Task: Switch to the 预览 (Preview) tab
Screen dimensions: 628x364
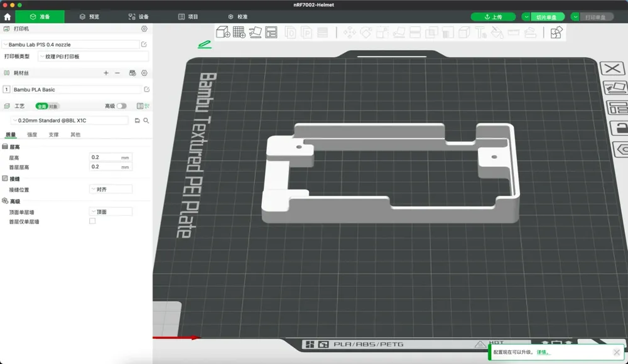Action: point(89,17)
